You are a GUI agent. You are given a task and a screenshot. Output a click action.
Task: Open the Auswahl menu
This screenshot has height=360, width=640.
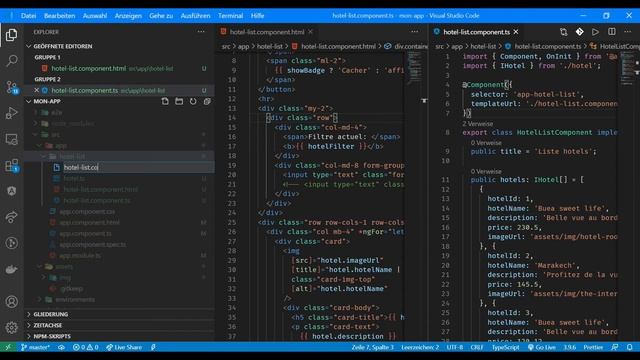(95, 16)
